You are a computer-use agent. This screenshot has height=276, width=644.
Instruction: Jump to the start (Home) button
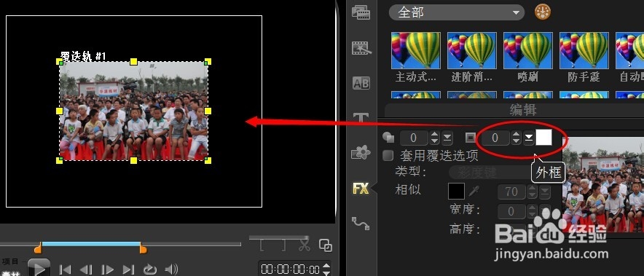pos(65,269)
